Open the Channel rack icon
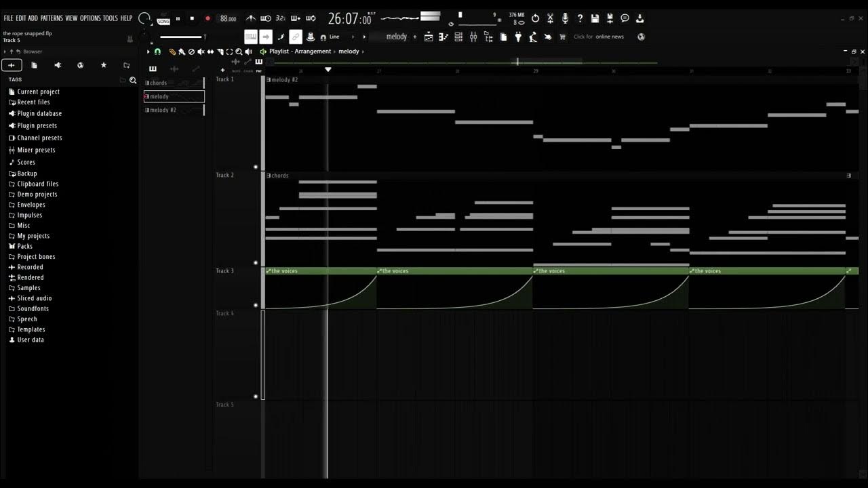Image resolution: width=868 pixels, height=488 pixels. [458, 37]
